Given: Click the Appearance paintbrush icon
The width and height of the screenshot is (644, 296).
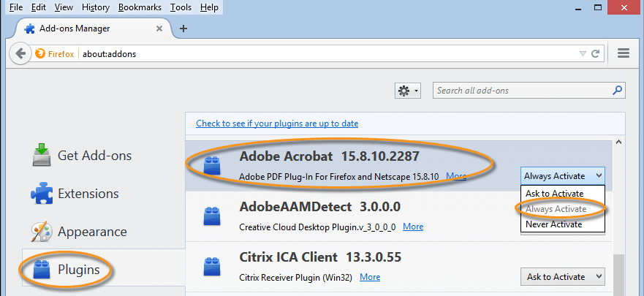Looking at the screenshot, I should (42, 232).
